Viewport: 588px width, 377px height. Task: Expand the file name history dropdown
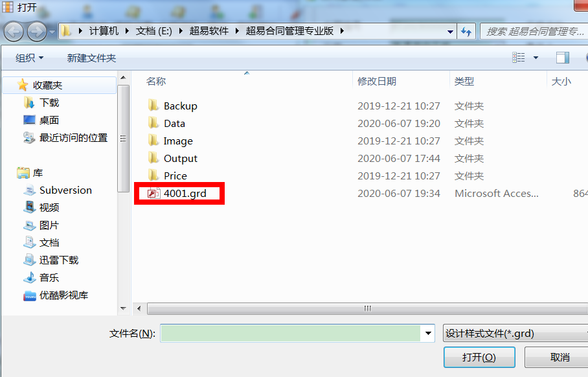point(428,333)
